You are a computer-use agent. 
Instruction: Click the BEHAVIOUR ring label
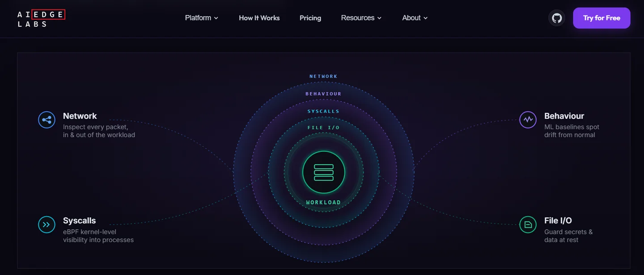323,94
